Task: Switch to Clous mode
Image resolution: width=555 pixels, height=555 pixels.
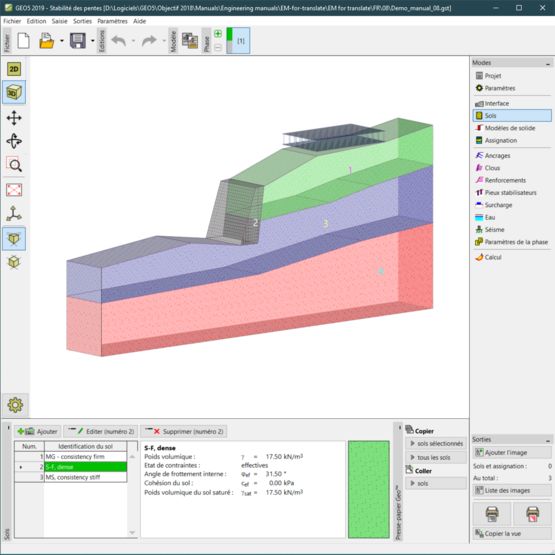Action: (x=512, y=168)
